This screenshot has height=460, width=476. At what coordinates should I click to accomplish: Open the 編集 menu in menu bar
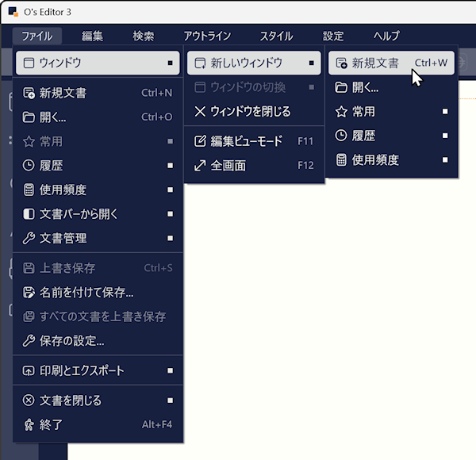[93, 36]
